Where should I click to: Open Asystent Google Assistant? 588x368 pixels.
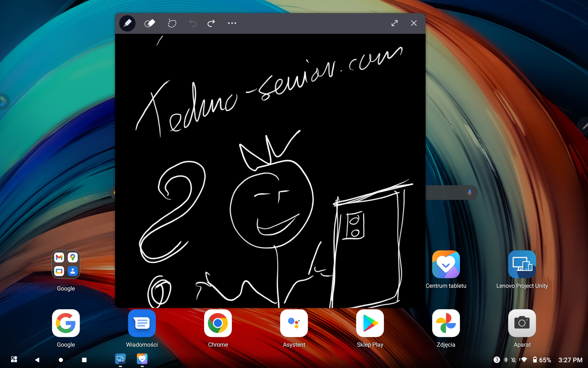point(294,323)
